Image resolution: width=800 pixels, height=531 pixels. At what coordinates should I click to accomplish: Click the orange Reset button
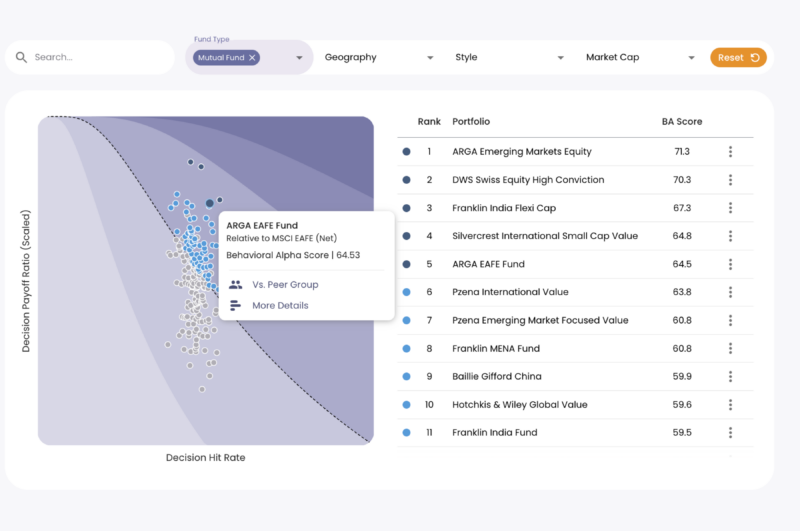[x=738, y=58]
